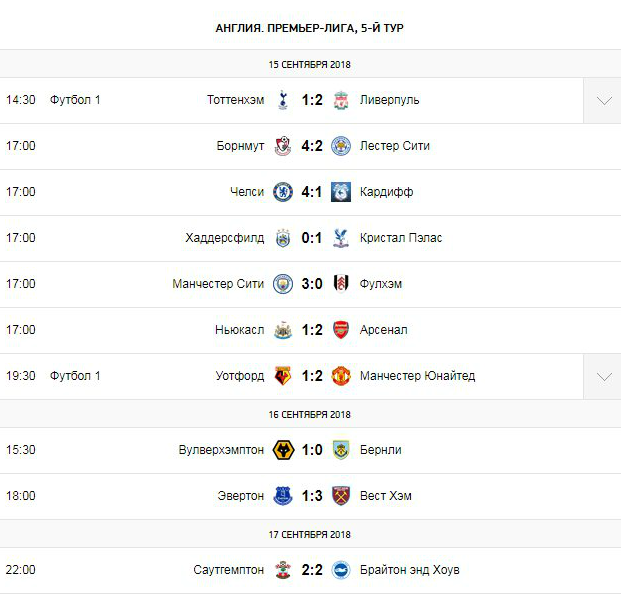The image size is (621, 597).
Task: Click the Fulham team name
Action: [x=381, y=284]
